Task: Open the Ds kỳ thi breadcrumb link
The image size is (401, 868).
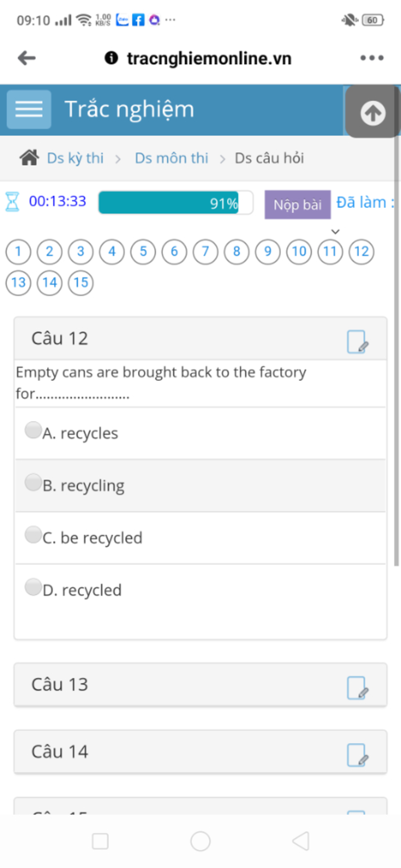Action: [75, 158]
